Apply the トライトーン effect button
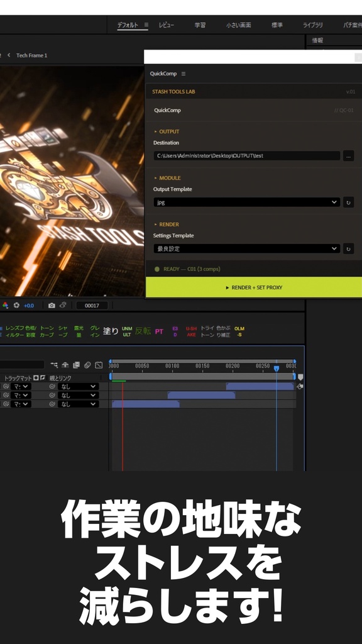The image size is (362, 644). coord(207,331)
